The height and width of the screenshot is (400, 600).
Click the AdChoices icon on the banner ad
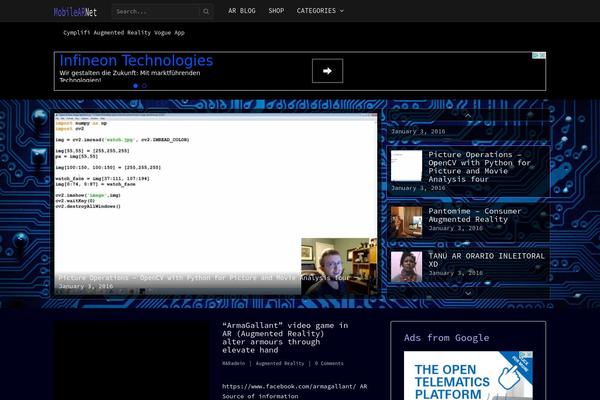click(x=539, y=56)
